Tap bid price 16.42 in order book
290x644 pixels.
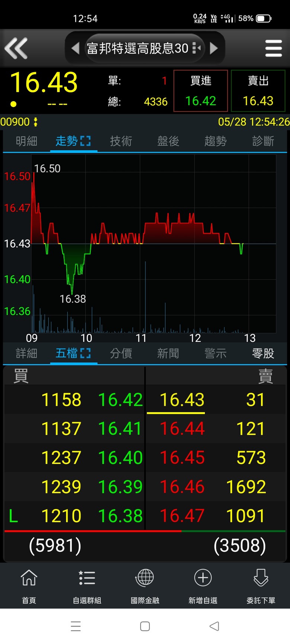point(120,400)
